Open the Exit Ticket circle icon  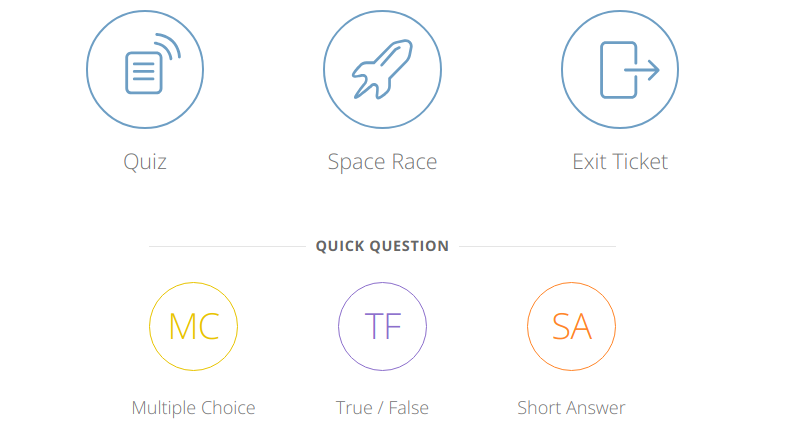click(620, 69)
